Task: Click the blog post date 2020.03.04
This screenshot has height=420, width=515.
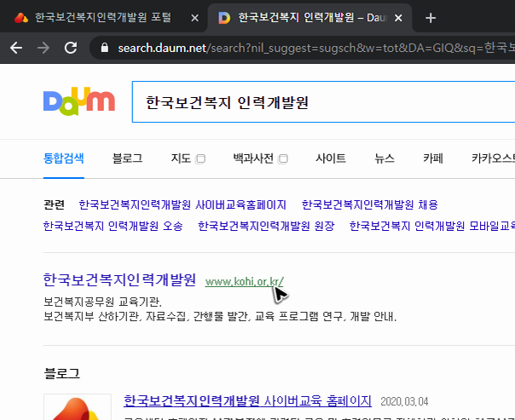Action: (x=404, y=401)
